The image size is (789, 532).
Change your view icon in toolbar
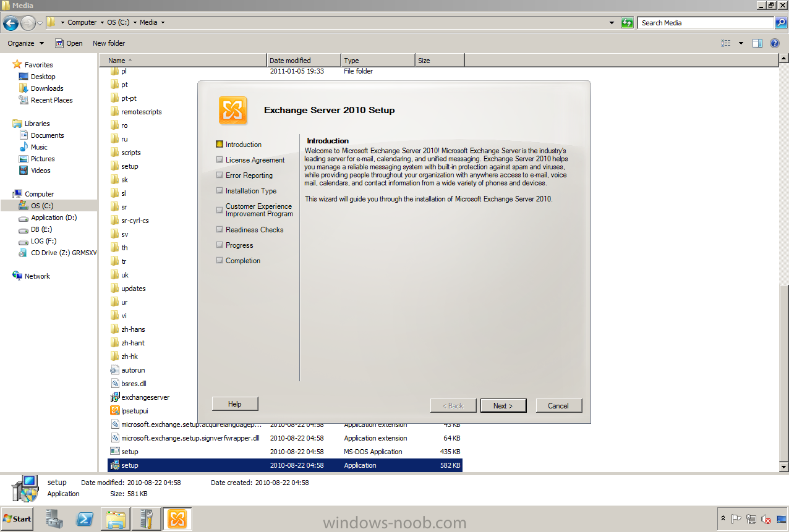[726, 43]
